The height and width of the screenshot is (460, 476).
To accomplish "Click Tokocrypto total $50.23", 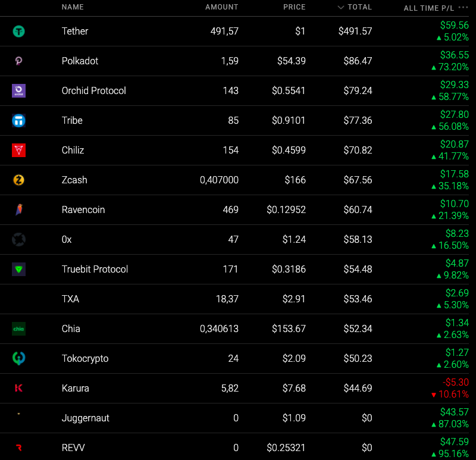I will [358, 359].
